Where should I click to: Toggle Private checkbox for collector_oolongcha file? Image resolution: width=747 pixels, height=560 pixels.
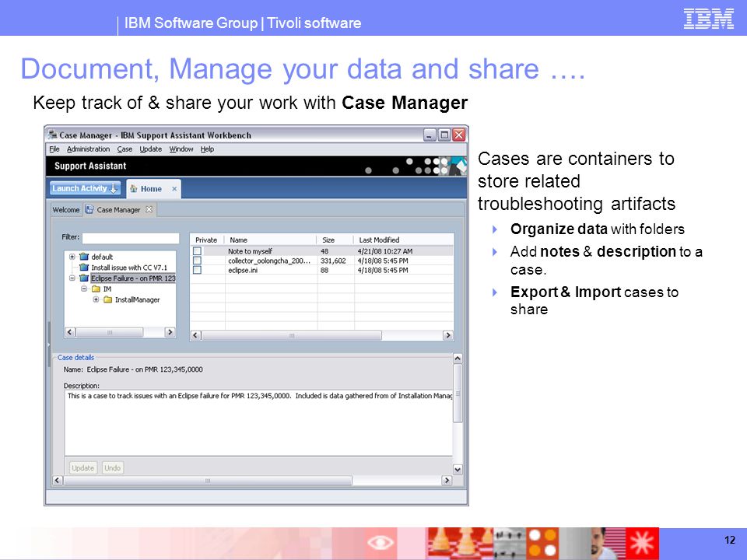pyautogui.click(x=197, y=261)
